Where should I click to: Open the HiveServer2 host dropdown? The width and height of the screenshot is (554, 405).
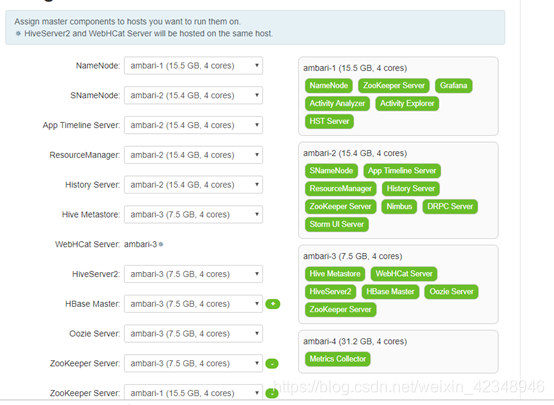(x=193, y=274)
